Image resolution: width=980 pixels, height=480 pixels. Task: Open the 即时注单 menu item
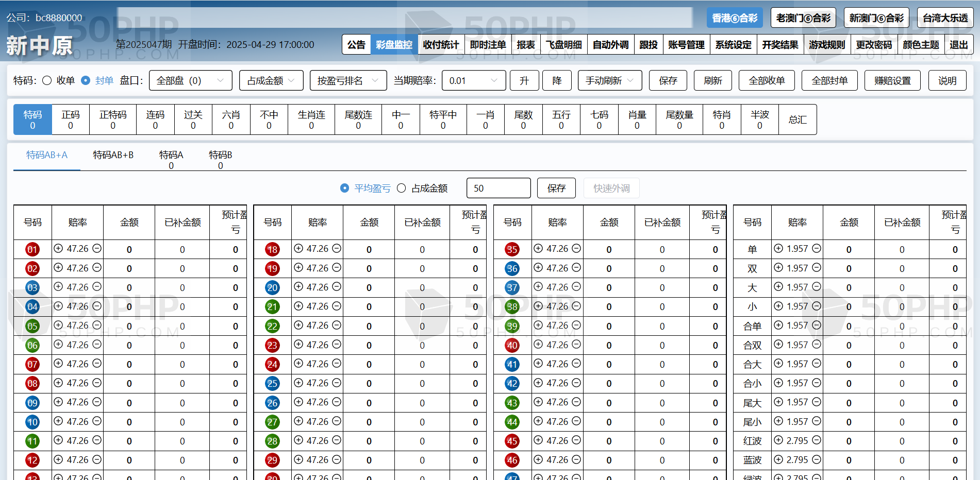(488, 45)
